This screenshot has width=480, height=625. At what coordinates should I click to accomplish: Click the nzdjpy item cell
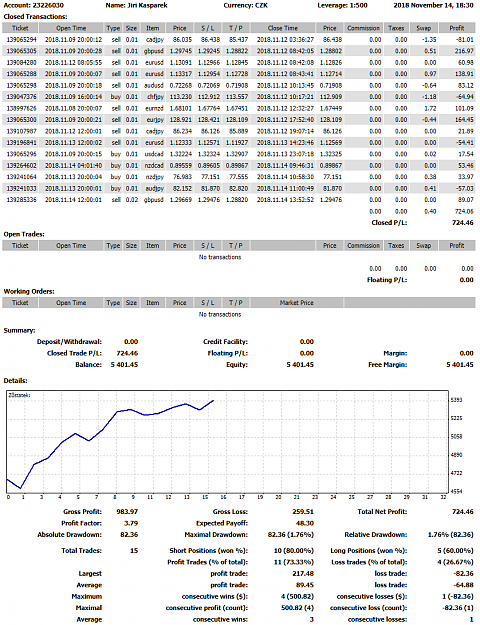(155, 177)
